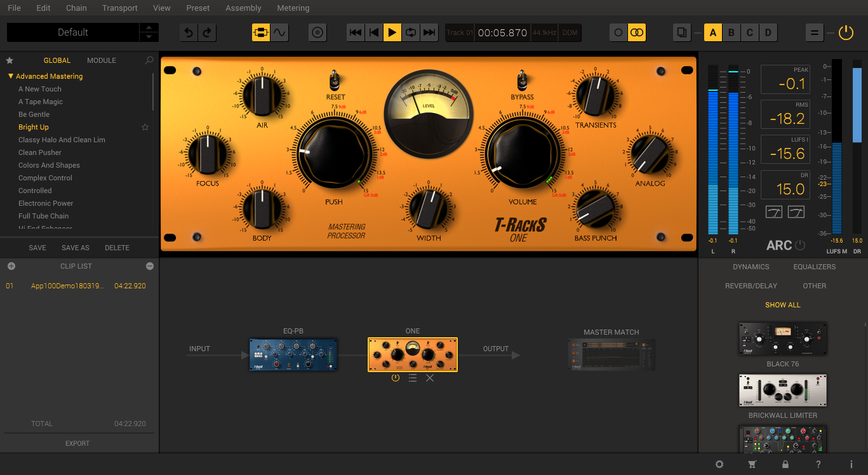Select preset slot B
The image size is (868, 475).
tap(731, 32)
